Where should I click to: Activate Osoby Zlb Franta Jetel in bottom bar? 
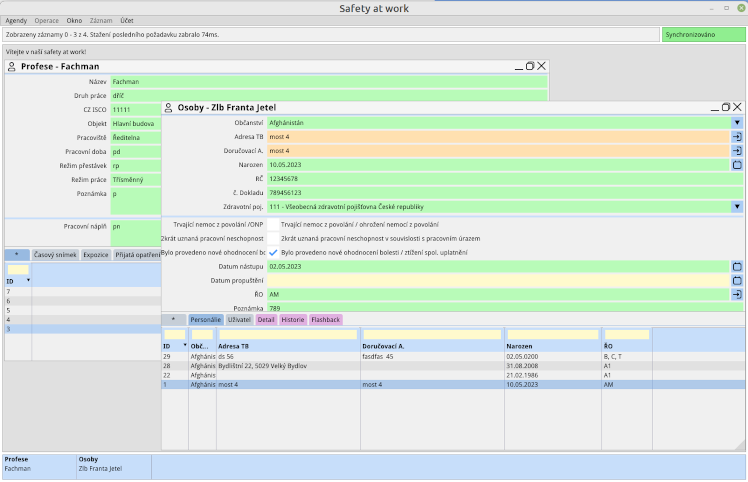(114, 466)
